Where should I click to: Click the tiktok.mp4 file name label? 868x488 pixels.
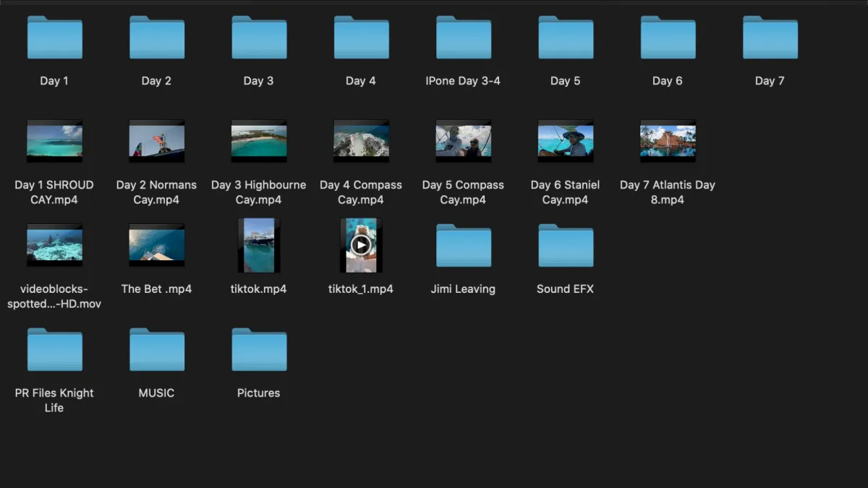tap(259, 289)
